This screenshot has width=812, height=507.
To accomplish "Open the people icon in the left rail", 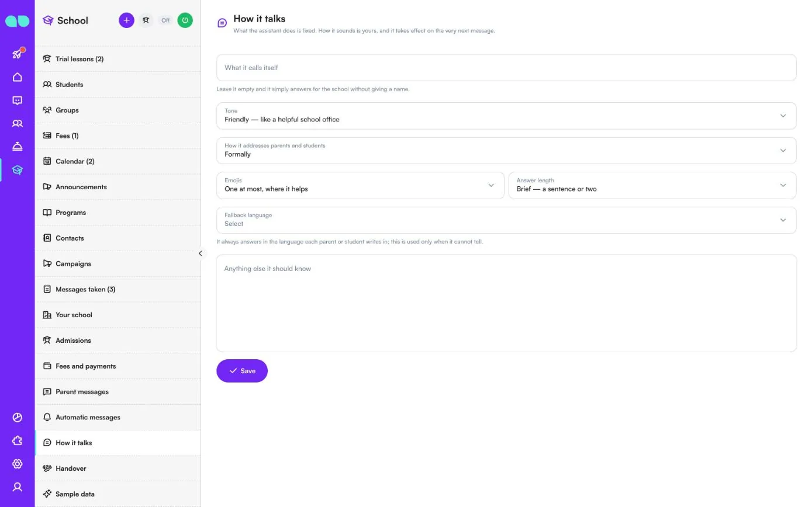I will [18, 123].
